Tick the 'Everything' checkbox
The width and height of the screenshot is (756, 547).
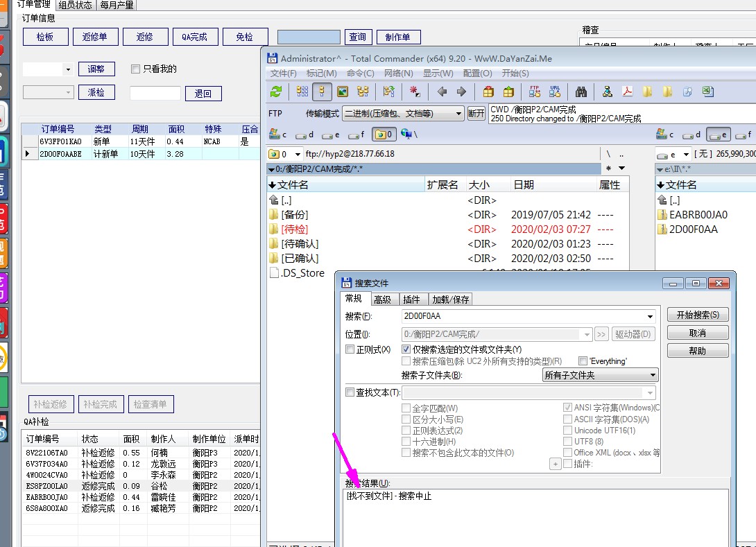(583, 361)
